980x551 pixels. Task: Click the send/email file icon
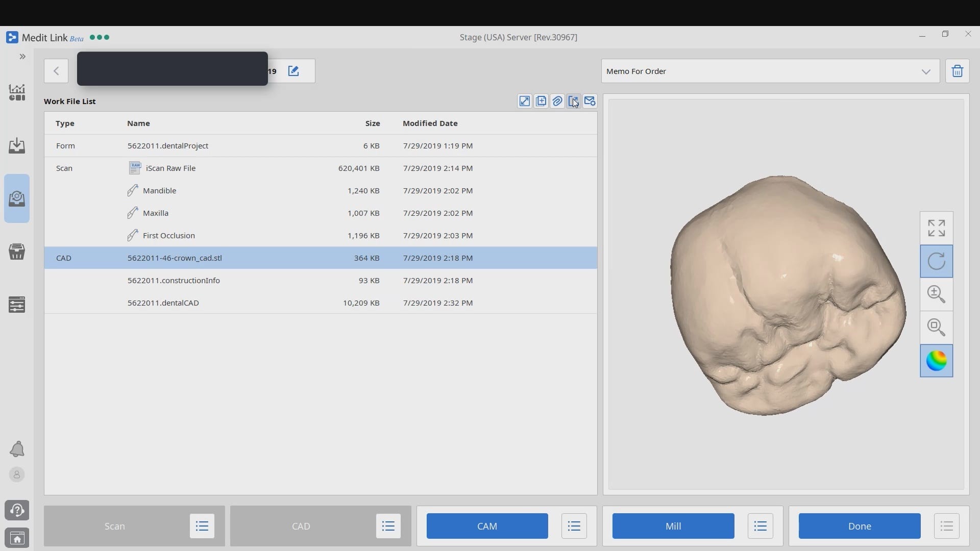click(x=590, y=101)
